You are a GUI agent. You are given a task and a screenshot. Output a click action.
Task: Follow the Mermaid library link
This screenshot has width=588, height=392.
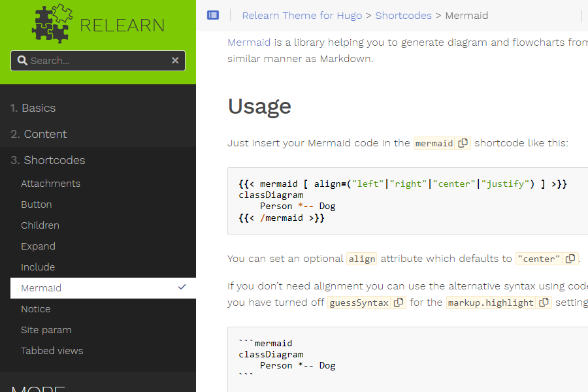click(249, 42)
